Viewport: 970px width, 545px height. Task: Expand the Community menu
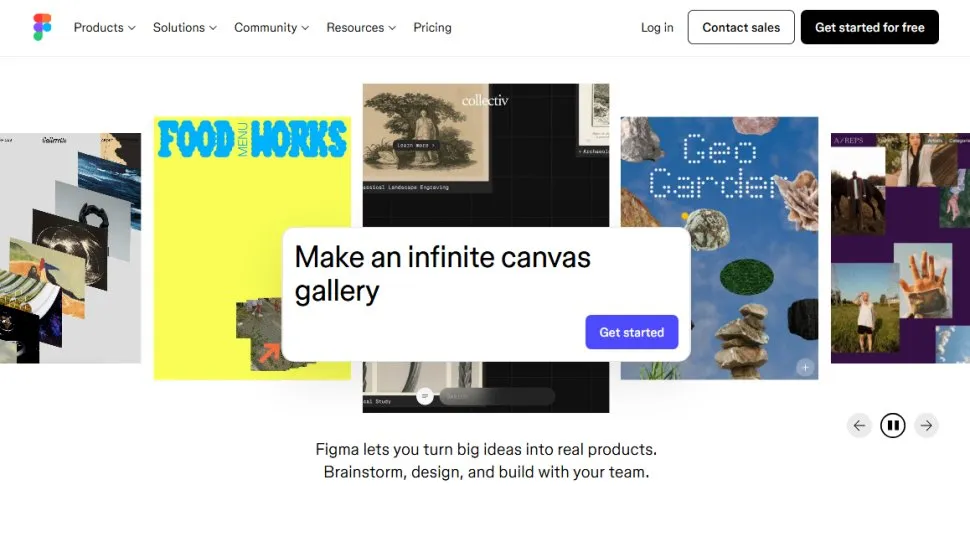(x=271, y=28)
